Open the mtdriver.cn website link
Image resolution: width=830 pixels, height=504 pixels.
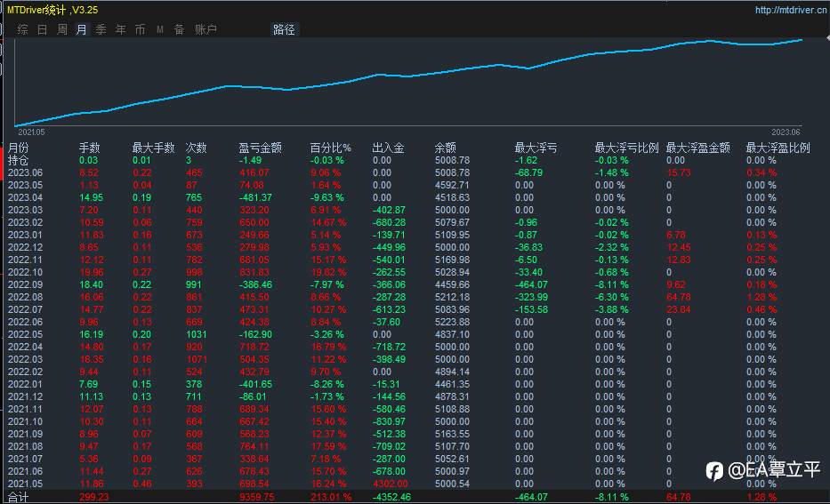(x=791, y=10)
